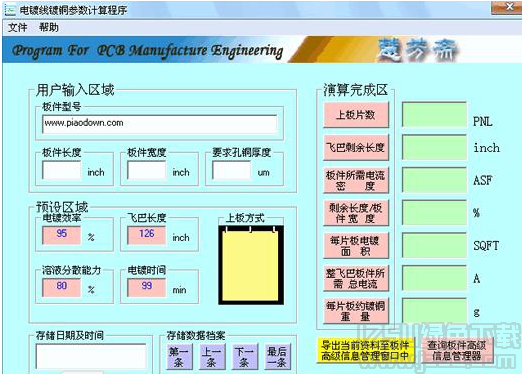Click the app icon in title bar
Viewport: 522px width, 374px height.
tap(10, 10)
